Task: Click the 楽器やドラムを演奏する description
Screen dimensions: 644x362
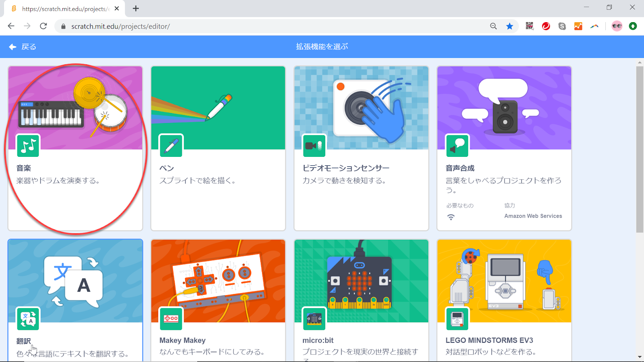Action: pos(58,181)
